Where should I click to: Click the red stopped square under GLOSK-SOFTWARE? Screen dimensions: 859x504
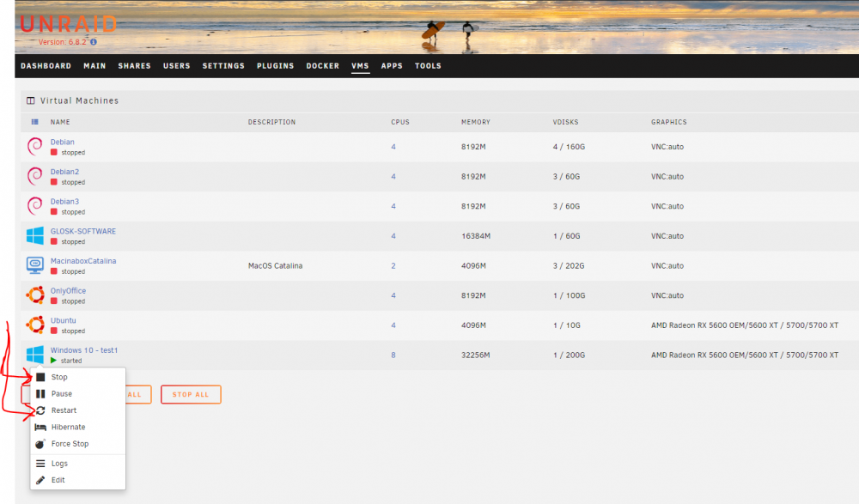pyautogui.click(x=53, y=241)
